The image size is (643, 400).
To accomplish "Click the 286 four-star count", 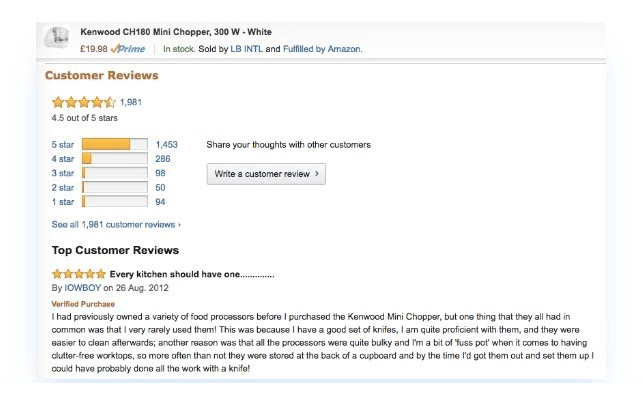I will click(x=163, y=159).
